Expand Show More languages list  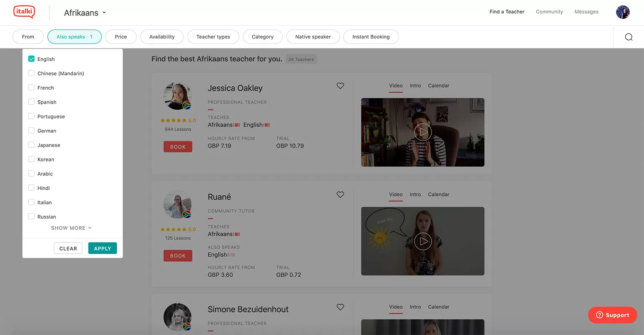[71, 228]
